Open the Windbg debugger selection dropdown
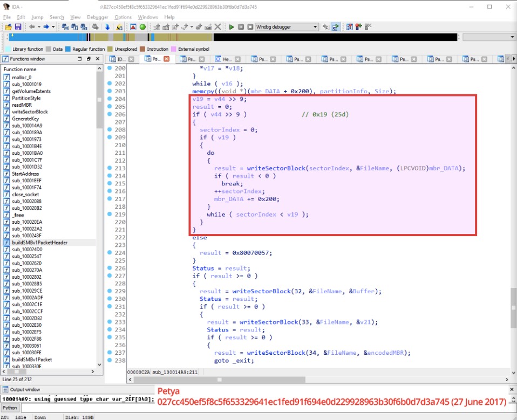This screenshot has height=420, width=517. pyautogui.click(x=315, y=27)
